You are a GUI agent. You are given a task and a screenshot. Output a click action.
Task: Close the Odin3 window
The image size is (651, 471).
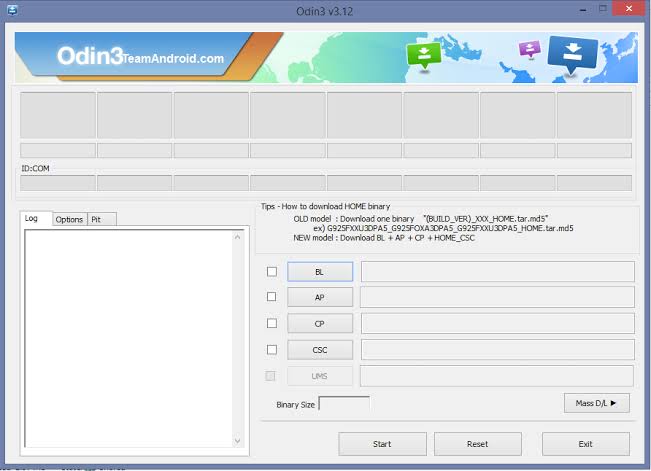[x=626, y=9]
